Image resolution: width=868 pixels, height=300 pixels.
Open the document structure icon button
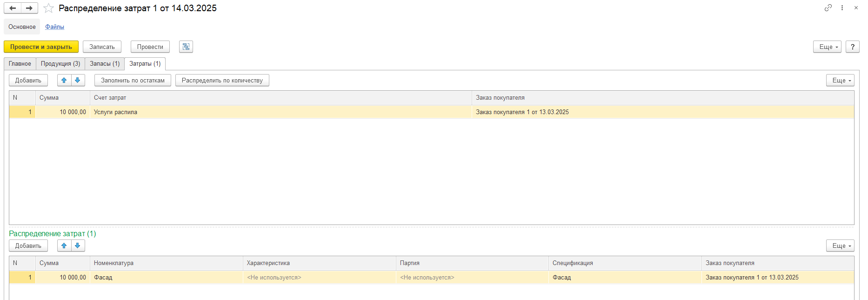[186, 47]
